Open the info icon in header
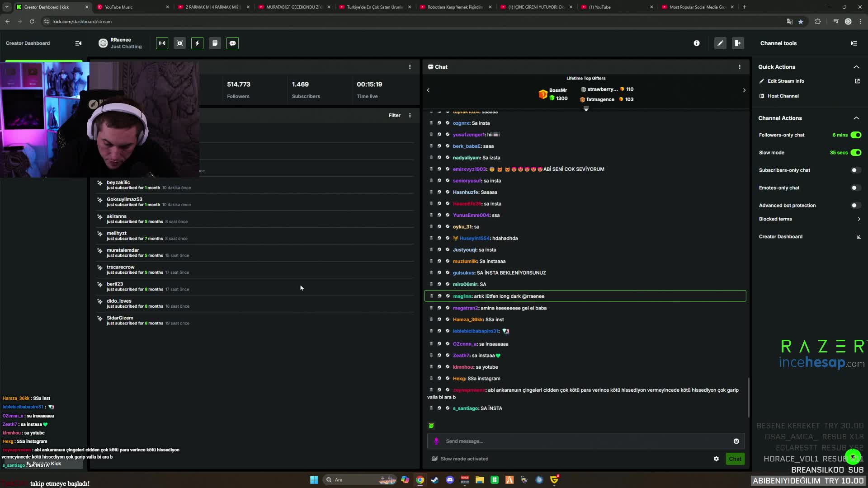The height and width of the screenshot is (488, 868). coord(697,43)
